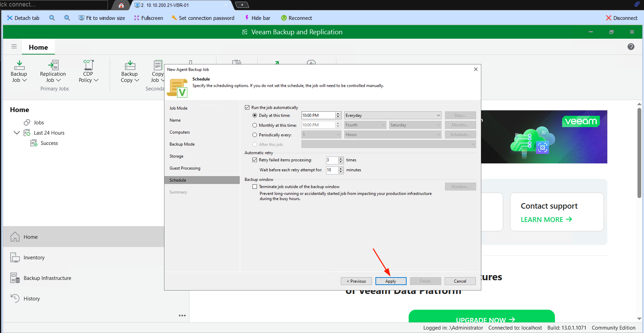The height and width of the screenshot is (333, 644).
Task: Open the periodic interval number dropdown
Action: (x=321, y=134)
